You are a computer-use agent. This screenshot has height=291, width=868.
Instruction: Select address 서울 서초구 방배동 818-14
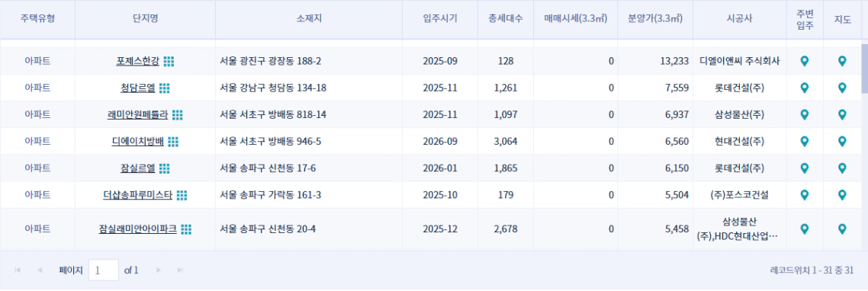click(273, 114)
